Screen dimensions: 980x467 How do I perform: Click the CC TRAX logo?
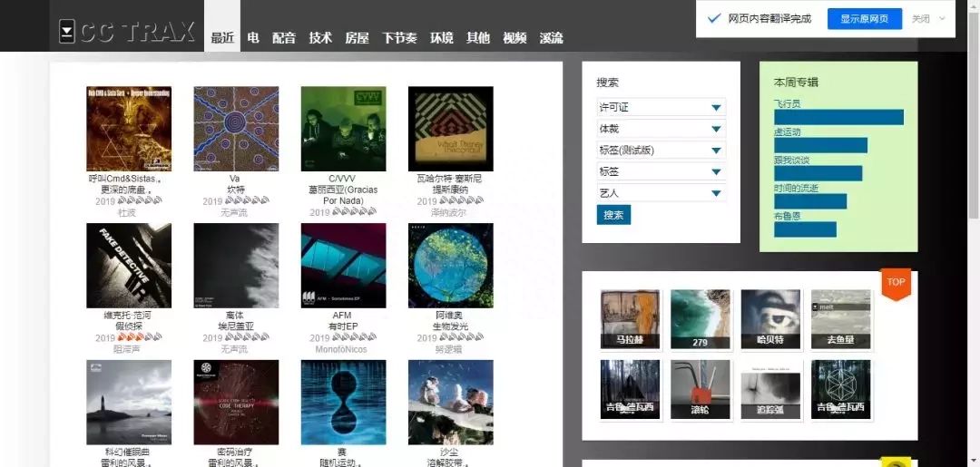[127, 31]
